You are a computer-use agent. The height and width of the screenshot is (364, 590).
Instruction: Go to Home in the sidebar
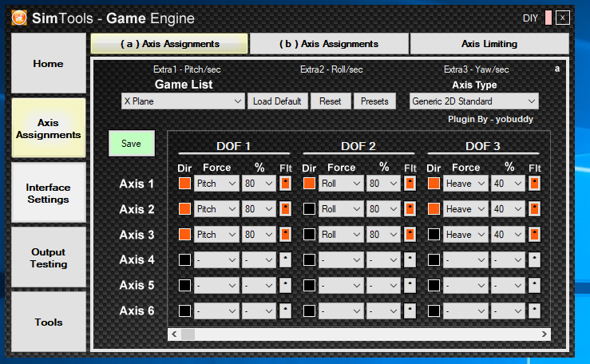(49, 63)
